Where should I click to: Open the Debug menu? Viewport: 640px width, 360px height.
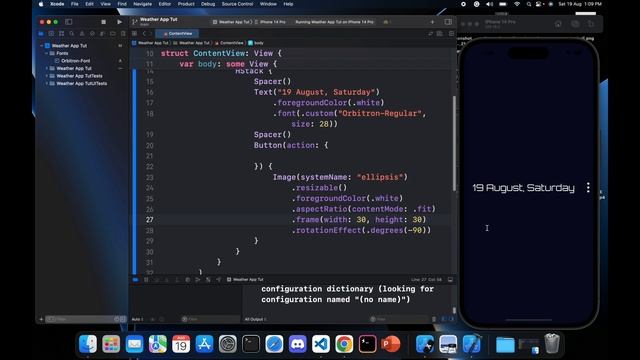(208, 4)
